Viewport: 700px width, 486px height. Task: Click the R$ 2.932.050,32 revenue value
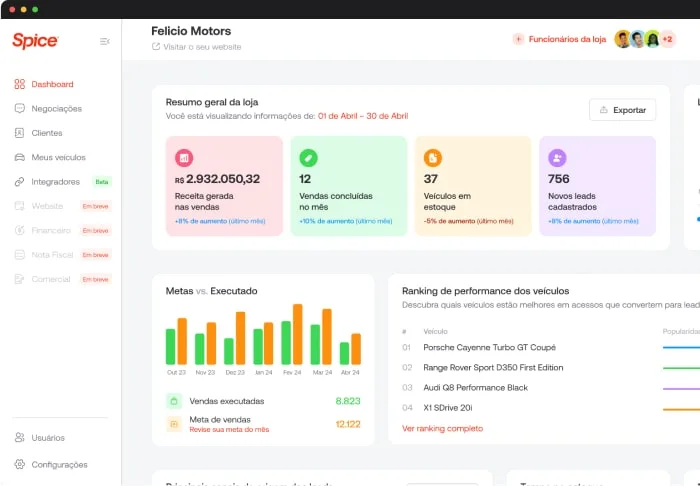pos(217,179)
